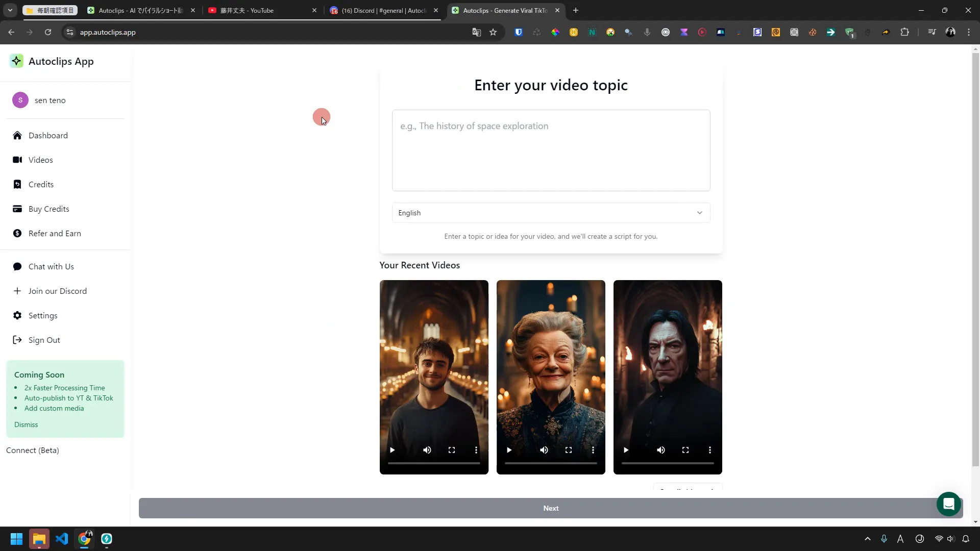
Task: Click the Settings sidebar icon
Action: pos(17,315)
